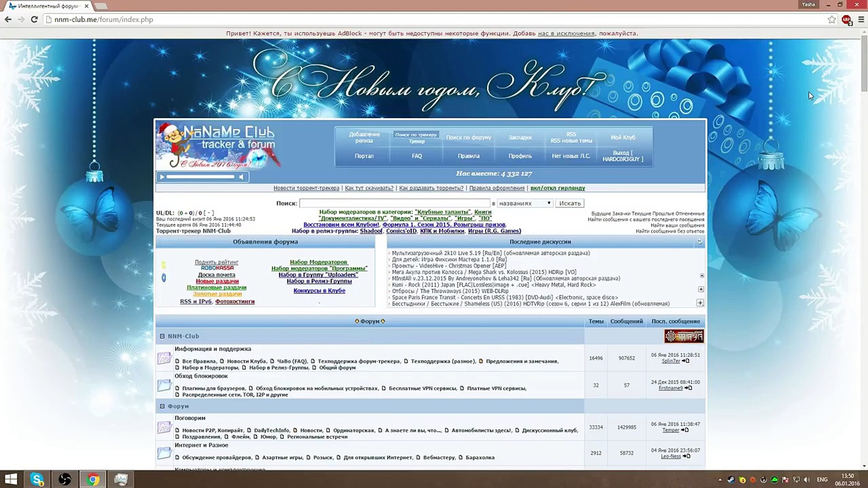Click the upper plus button in discussions panel
The height and width of the screenshot is (488, 868).
(x=701, y=289)
